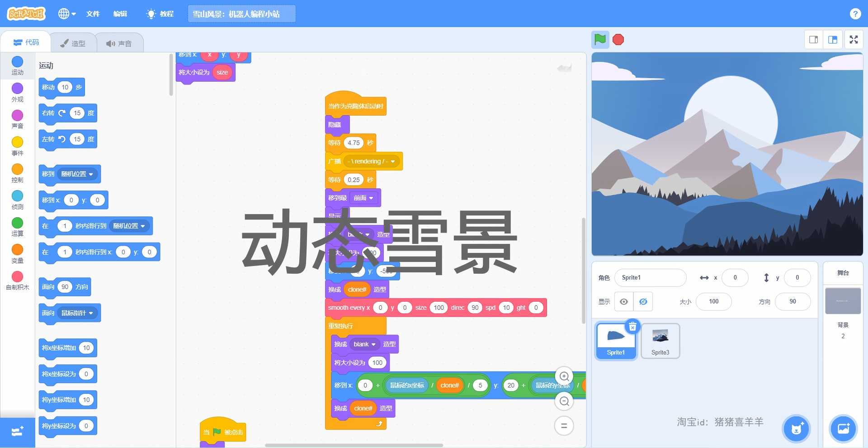Viewport: 868px width, 448px height.
Task: Select the 侦测 block category
Action: (x=17, y=200)
